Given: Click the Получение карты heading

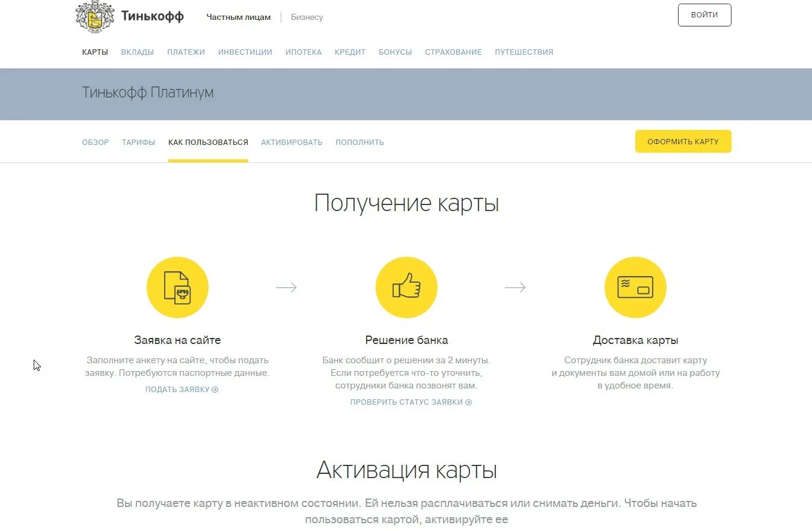Looking at the screenshot, I should (x=406, y=203).
